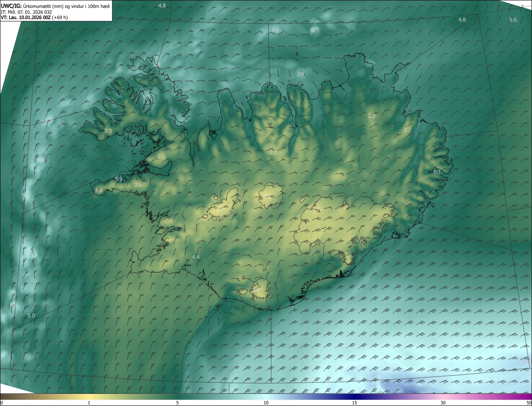The image size is (532, 406).
Task: Click the '15' tick on the color scale
Action: (x=355, y=403)
